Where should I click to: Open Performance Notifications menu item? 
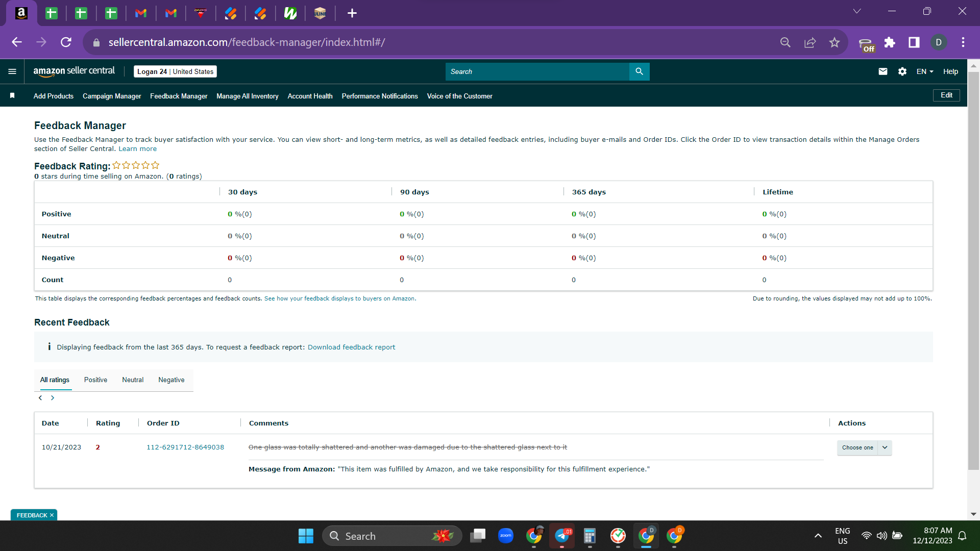pyautogui.click(x=380, y=96)
